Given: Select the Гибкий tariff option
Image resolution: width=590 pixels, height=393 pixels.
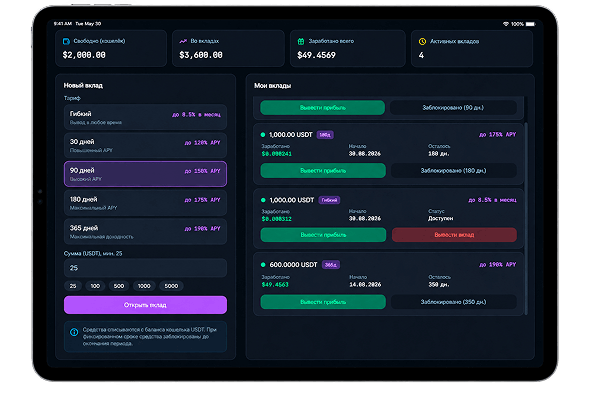Looking at the screenshot, I should click(x=145, y=117).
